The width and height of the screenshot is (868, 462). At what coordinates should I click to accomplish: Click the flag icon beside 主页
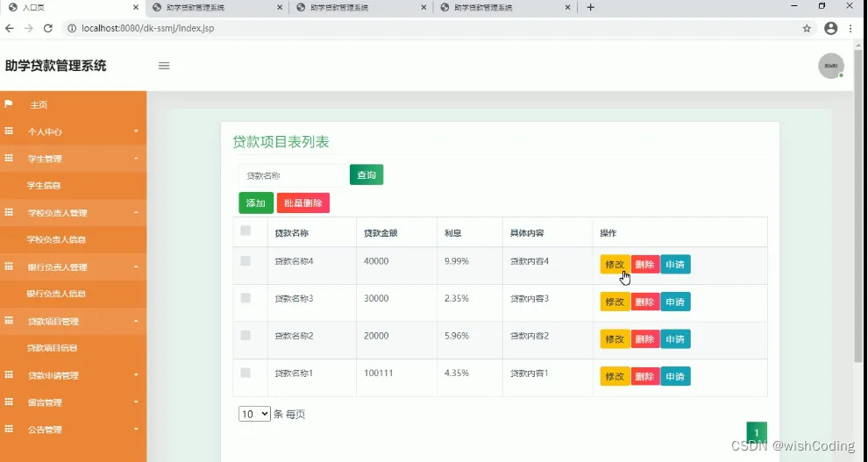[x=8, y=104]
